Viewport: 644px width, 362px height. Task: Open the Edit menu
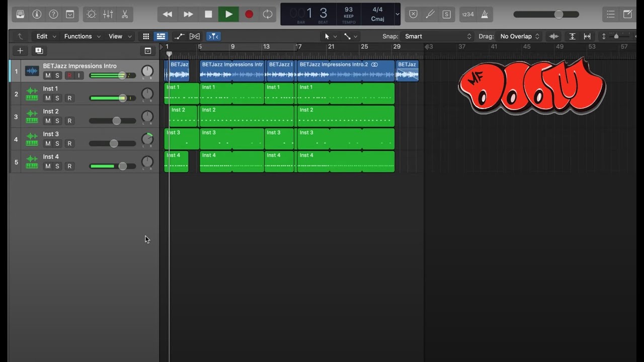pyautogui.click(x=46, y=36)
